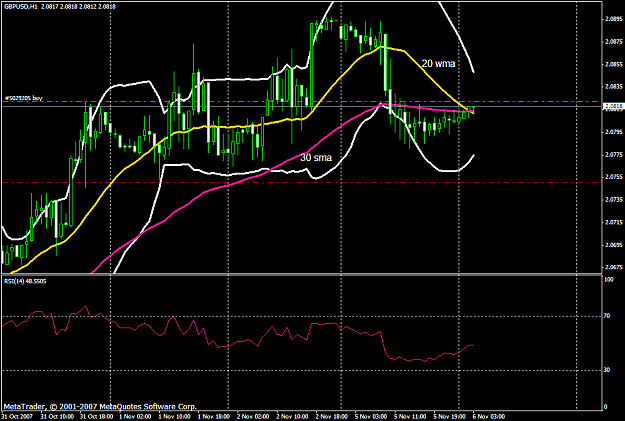Click the 2.0855 price axis value
Viewport: 625px width, 421px height.
click(x=613, y=64)
